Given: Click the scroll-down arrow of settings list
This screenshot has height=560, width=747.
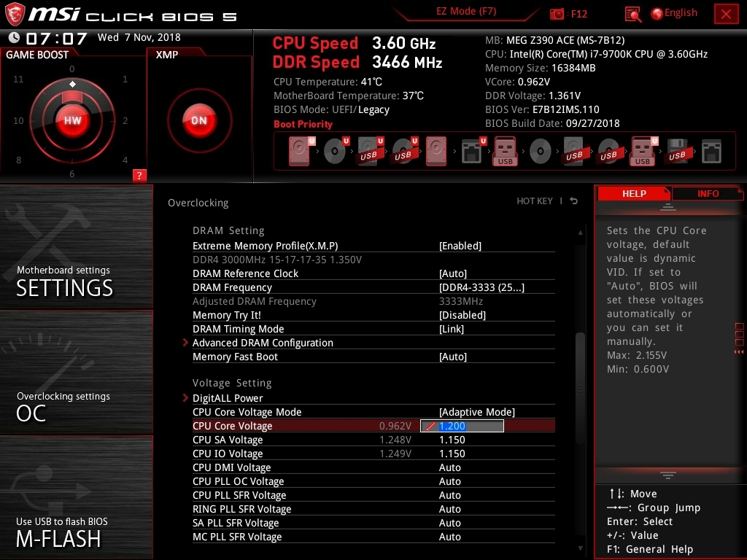Looking at the screenshot, I should coord(580,548).
